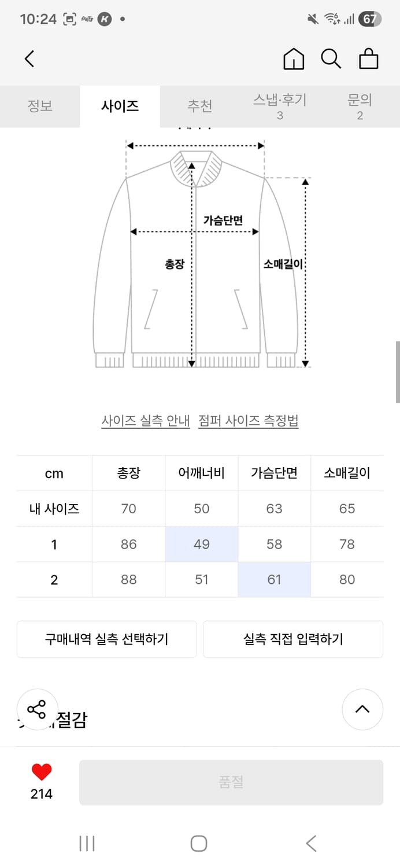Tap the Android recent apps button
The image size is (400, 868).
click(86, 844)
